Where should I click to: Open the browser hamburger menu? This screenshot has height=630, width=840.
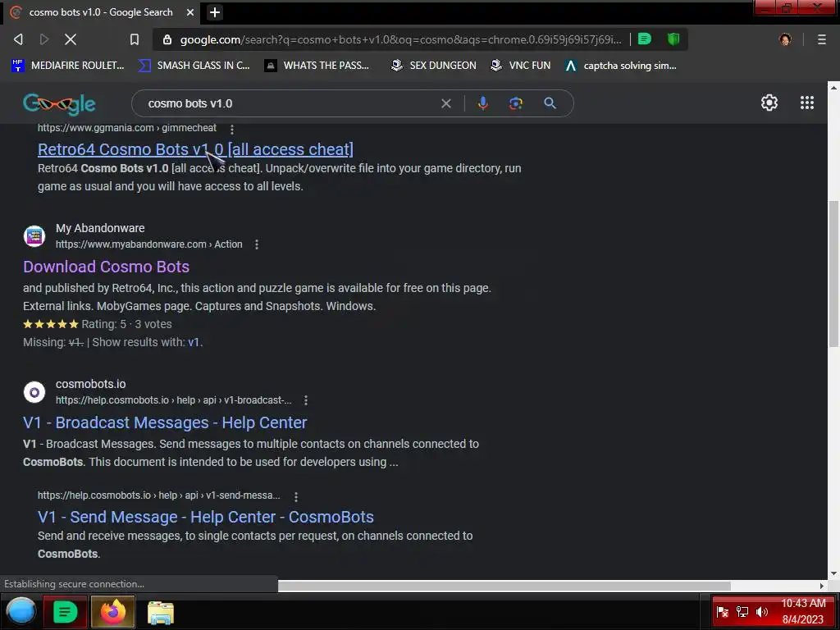[x=821, y=39]
